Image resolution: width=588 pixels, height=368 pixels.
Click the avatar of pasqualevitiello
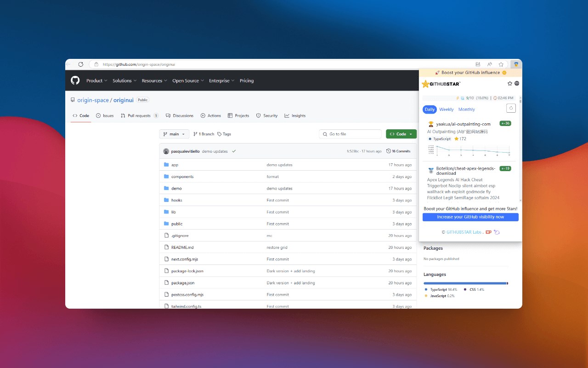pyautogui.click(x=166, y=151)
